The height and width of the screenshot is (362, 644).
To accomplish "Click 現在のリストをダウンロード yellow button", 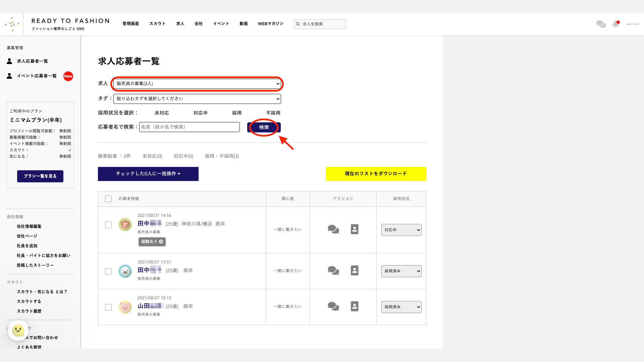I will (x=376, y=174).
